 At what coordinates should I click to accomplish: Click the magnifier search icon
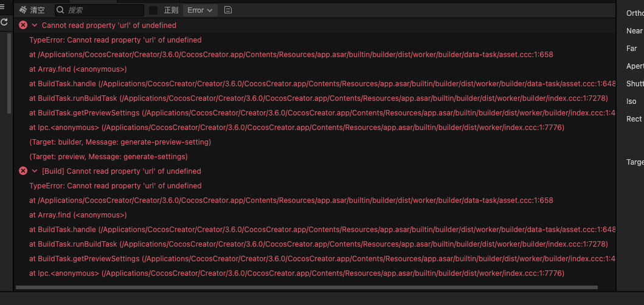(60, 10)
